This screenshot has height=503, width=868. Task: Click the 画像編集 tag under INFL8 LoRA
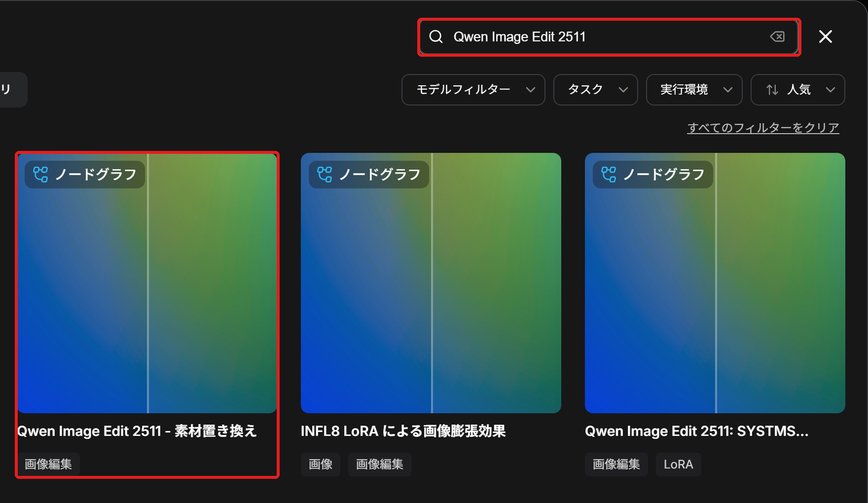point(380,464)
